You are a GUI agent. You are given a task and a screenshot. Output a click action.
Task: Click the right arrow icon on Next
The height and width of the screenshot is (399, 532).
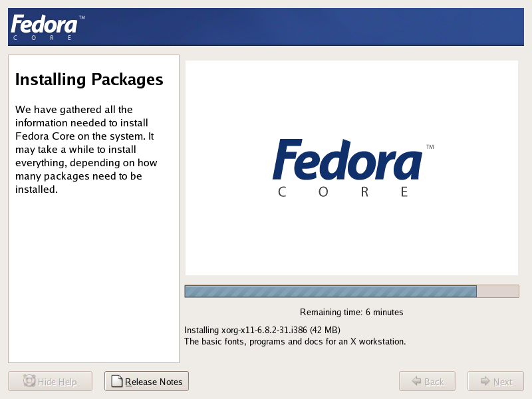[x=485, y=381]
